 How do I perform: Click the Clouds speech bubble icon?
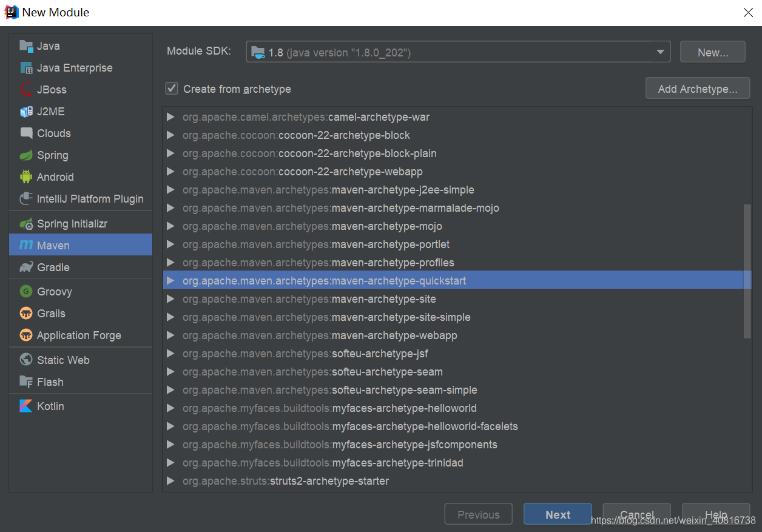click(x=26, y=133)
